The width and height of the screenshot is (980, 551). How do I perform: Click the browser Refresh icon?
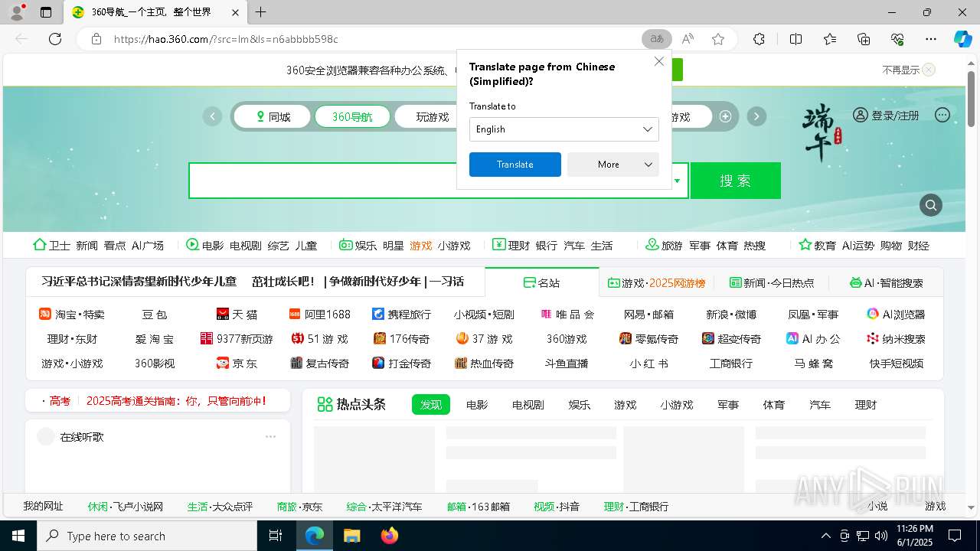[x=55, y=39]
